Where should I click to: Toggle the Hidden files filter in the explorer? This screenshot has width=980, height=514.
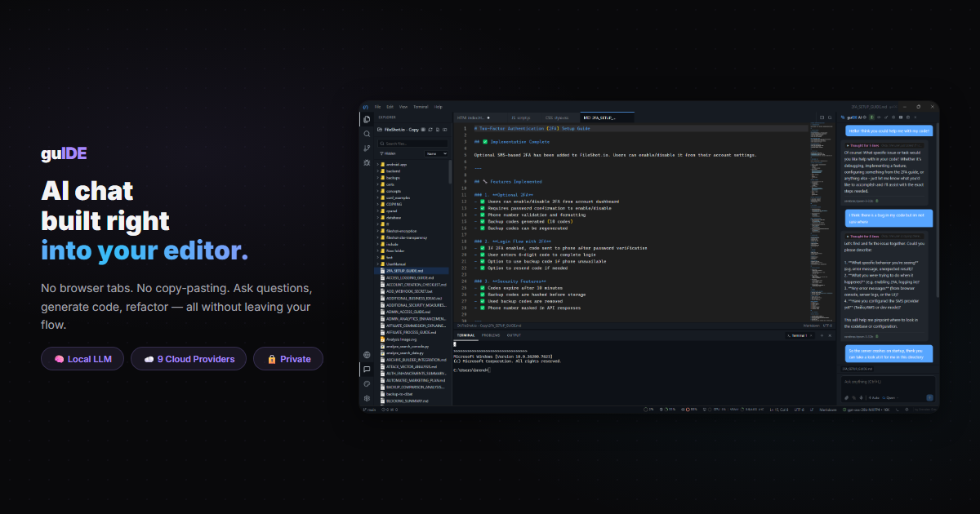387,153
